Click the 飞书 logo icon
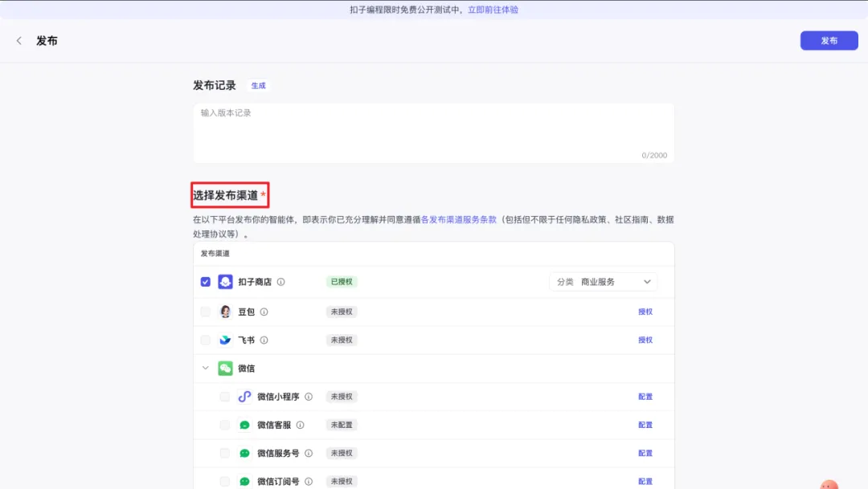Viewport: 868px width, 489px height. click(225, 340)
